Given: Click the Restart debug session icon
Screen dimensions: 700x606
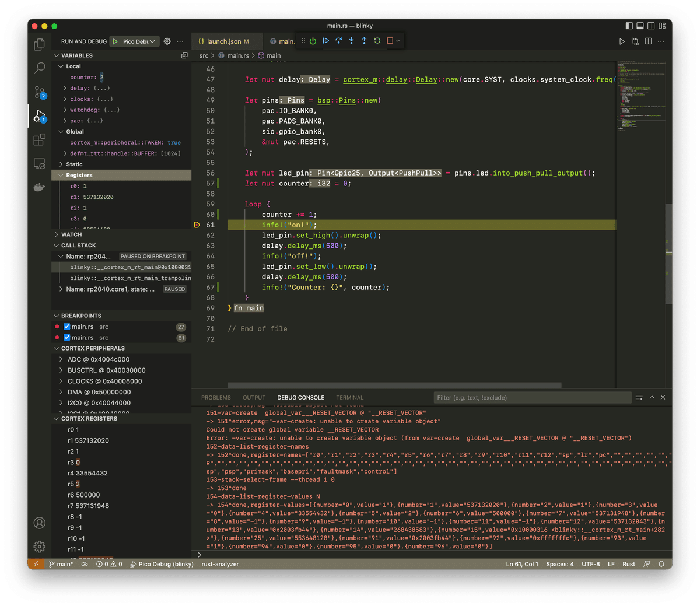Looking at the screenshot, I should click(x=376, y=41).
